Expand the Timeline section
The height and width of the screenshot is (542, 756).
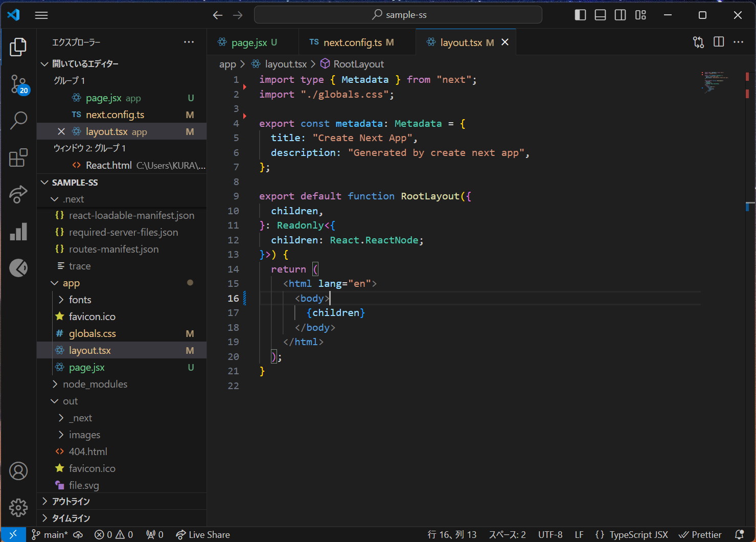[x=122, y=518]
